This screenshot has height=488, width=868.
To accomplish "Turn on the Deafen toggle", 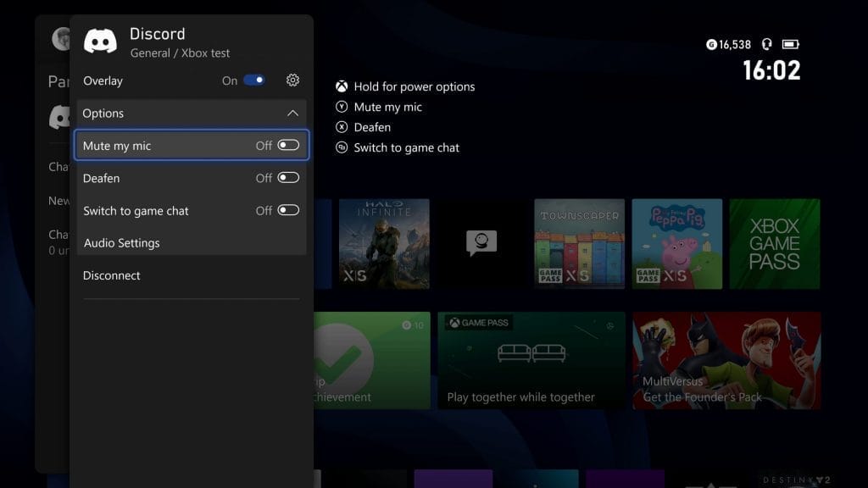I will coord(288,178).
